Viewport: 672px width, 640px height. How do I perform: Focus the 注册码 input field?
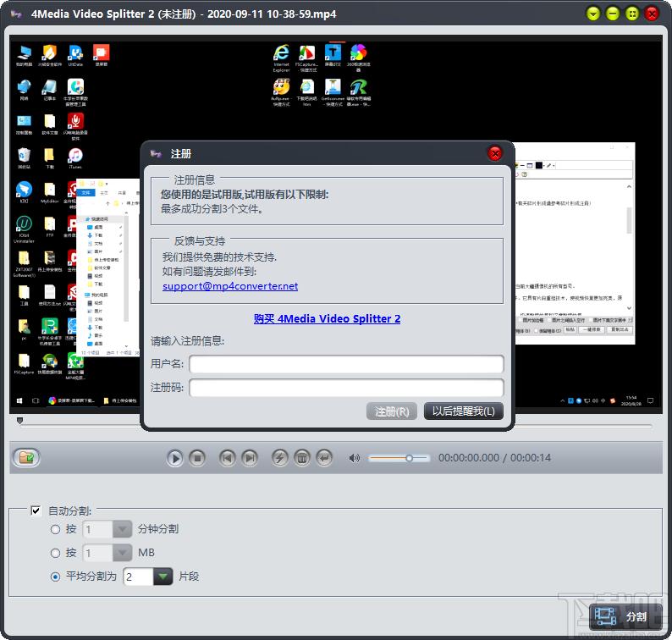[346, 388]
